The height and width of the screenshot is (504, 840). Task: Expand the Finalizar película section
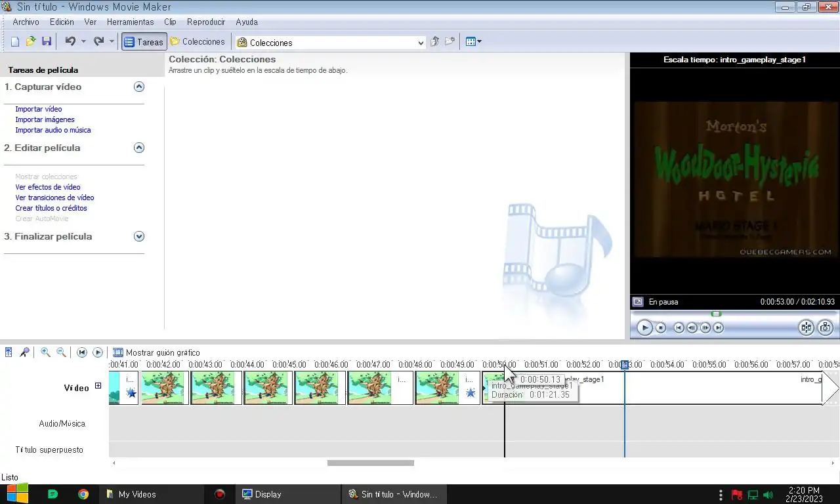(x=138, y=236)
